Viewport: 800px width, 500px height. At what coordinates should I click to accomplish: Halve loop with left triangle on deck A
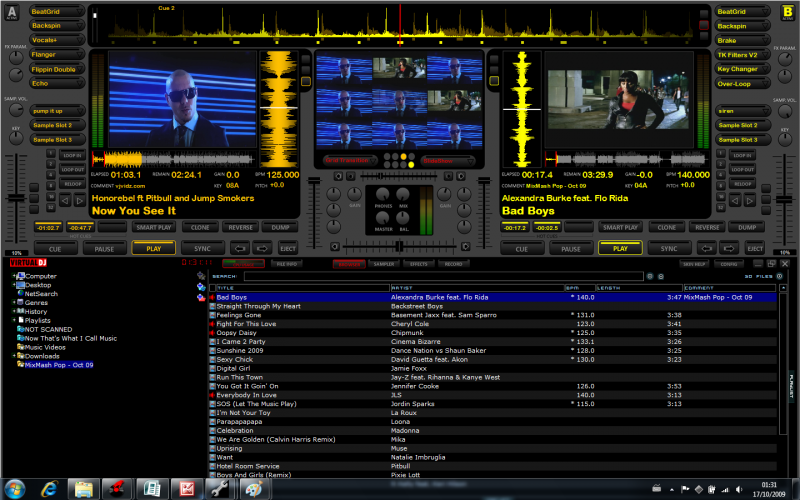click(65, 201)
